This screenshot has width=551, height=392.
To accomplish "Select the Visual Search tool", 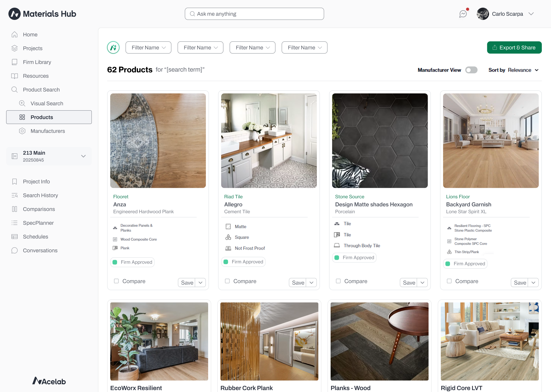I will point(47,103).
